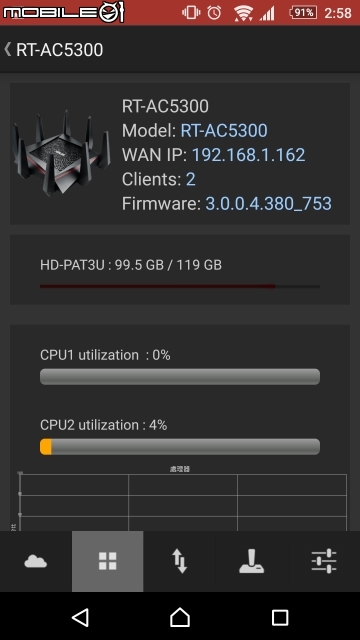The height and width of the screenshot is (640, 360).
Task: Go back using the chevron beside RT-AC5300
Action: pyautogui.click(x=7, y=49)
